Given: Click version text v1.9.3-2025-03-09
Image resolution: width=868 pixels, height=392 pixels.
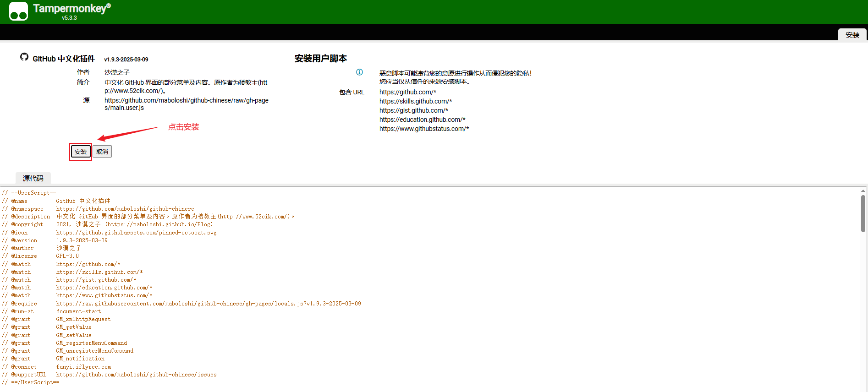Looking at the screenshot, I should coord(126,60).
